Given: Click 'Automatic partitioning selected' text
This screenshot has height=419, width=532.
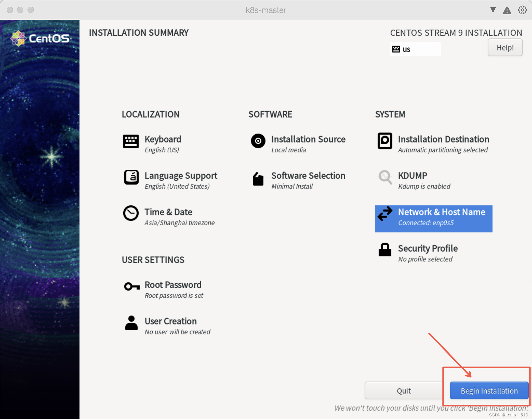Looking at the screenshot, I should point(443,150).
